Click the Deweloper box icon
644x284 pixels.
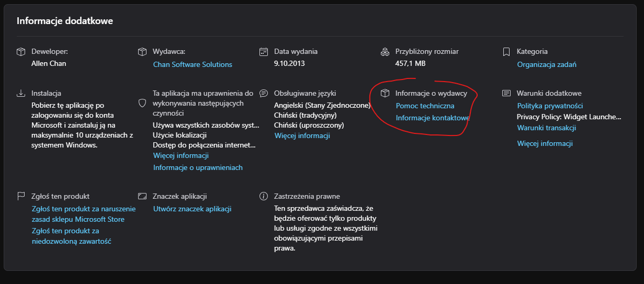[21, 52]
